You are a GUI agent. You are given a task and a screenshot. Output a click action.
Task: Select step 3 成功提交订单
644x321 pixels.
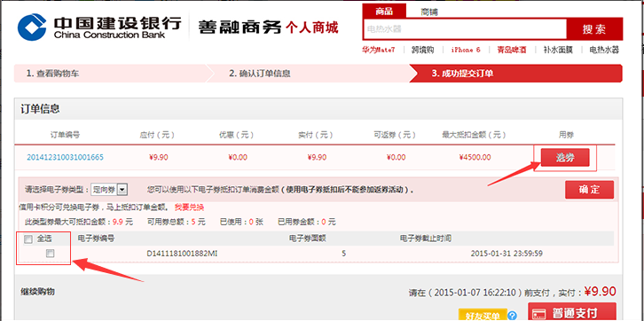pyautogui.click(x=517, y=74)
